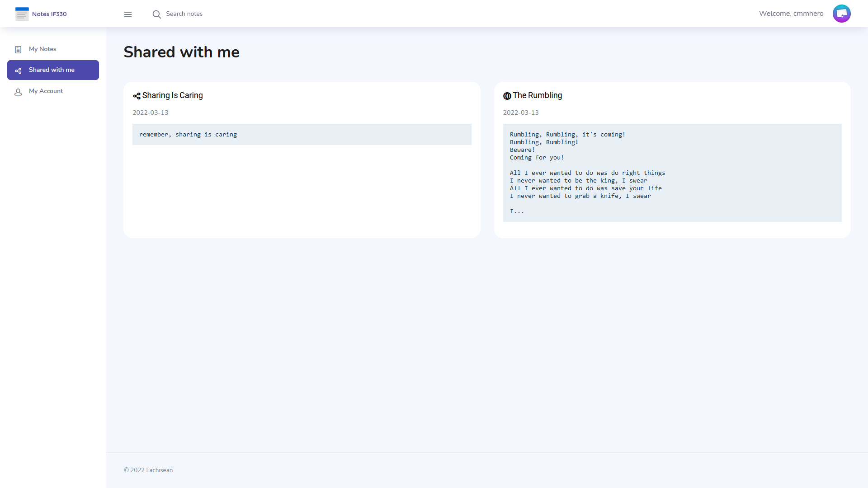Click globe icon beside The Rumbling
Viewport: 868px width, 488px height.
point(507,96)
